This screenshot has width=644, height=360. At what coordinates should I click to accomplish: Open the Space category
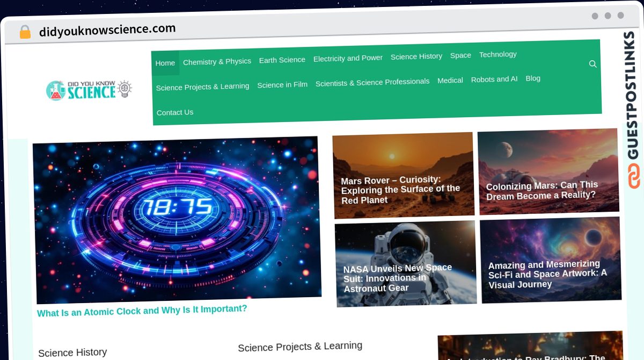point(460,55)
